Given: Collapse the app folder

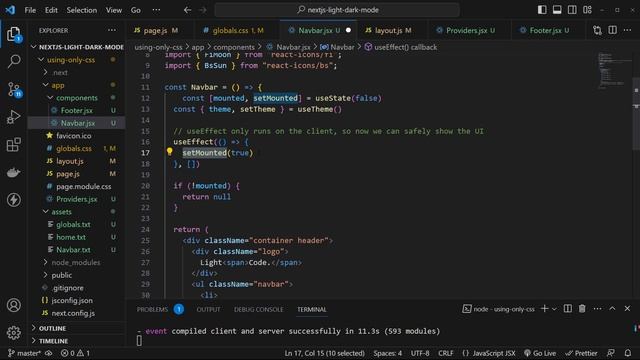Looking at the screenshot, I should pyautogui.click(x=77, y=85).
